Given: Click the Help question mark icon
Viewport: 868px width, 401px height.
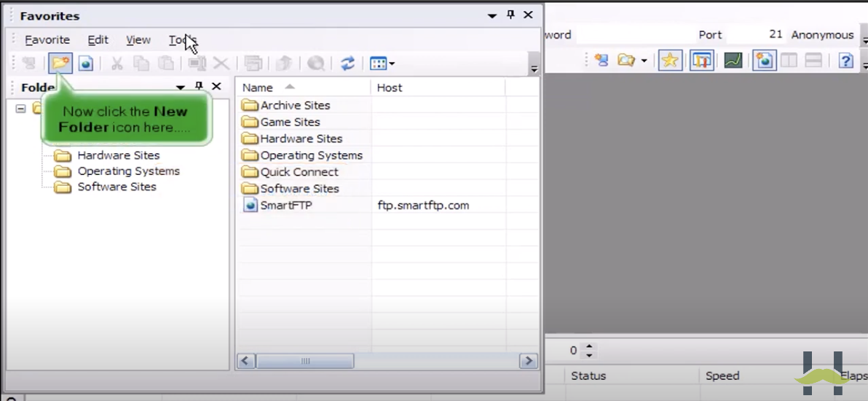Looking at the screenshot, I should [845, 60].
